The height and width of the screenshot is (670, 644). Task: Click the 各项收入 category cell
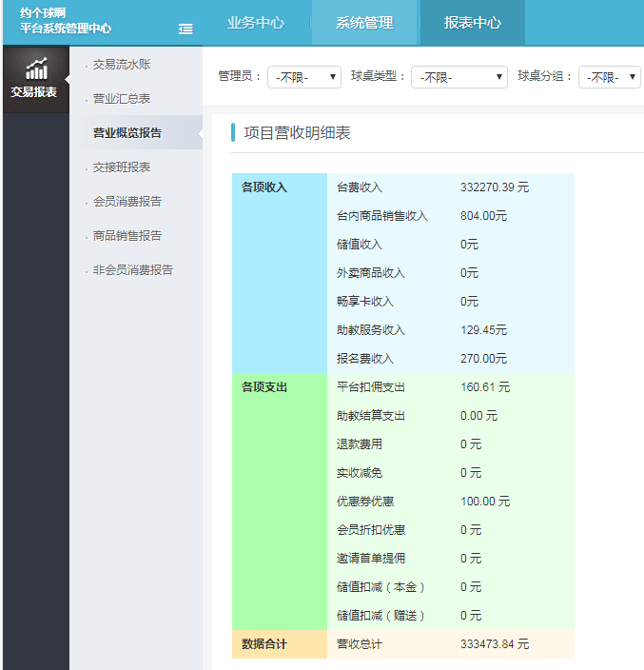(x=280, y=273)
